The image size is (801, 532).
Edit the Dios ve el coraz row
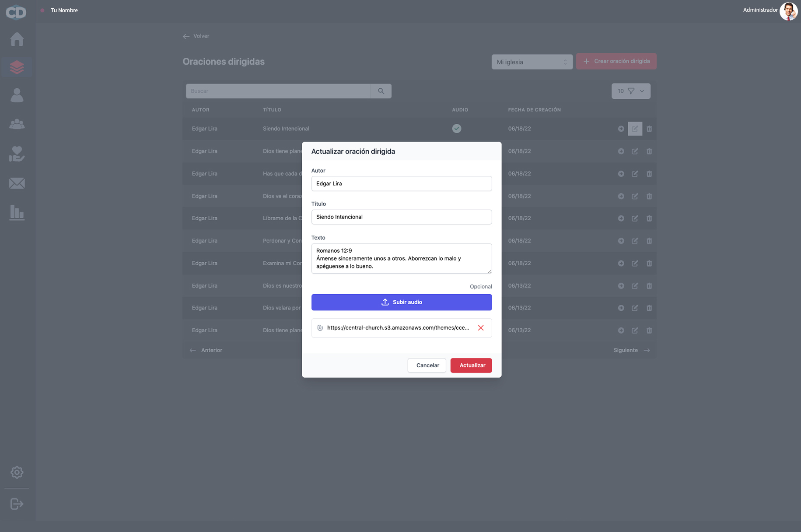pos(635,196)
